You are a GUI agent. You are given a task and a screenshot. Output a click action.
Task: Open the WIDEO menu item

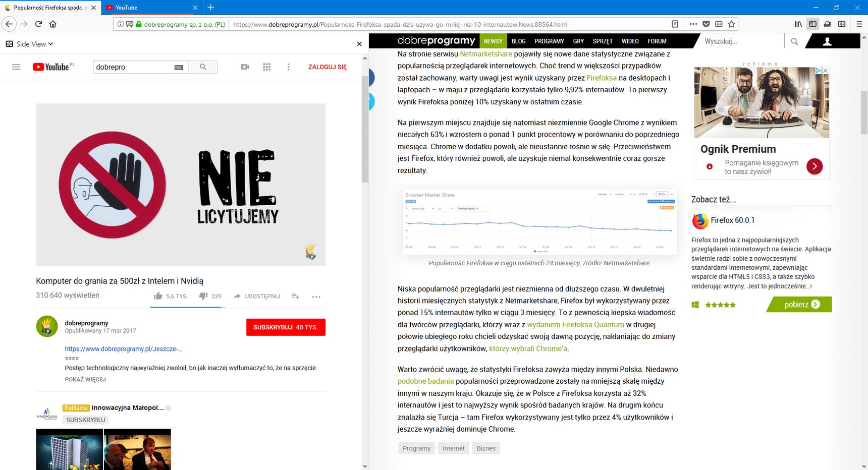tap(630, 41)
